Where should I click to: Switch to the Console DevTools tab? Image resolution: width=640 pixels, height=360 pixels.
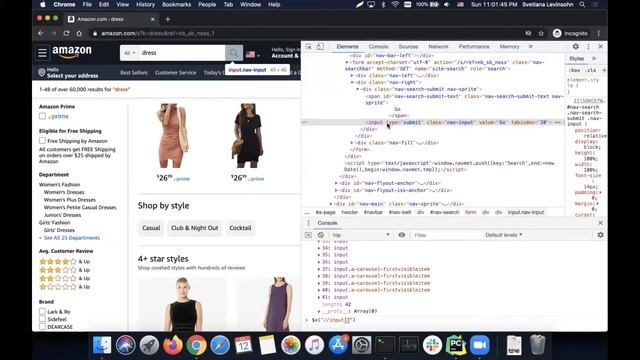click(378, 47)
